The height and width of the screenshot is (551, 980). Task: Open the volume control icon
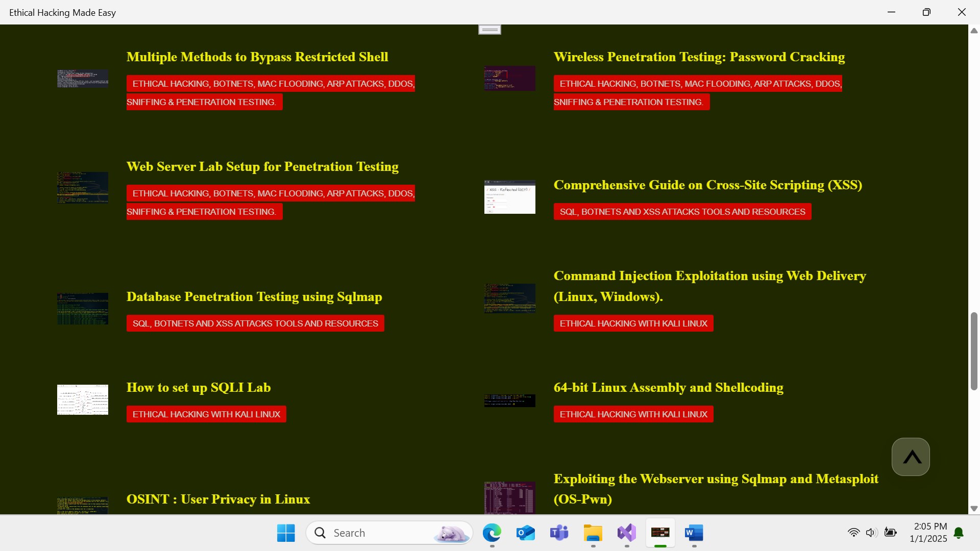tap(871, 533)
